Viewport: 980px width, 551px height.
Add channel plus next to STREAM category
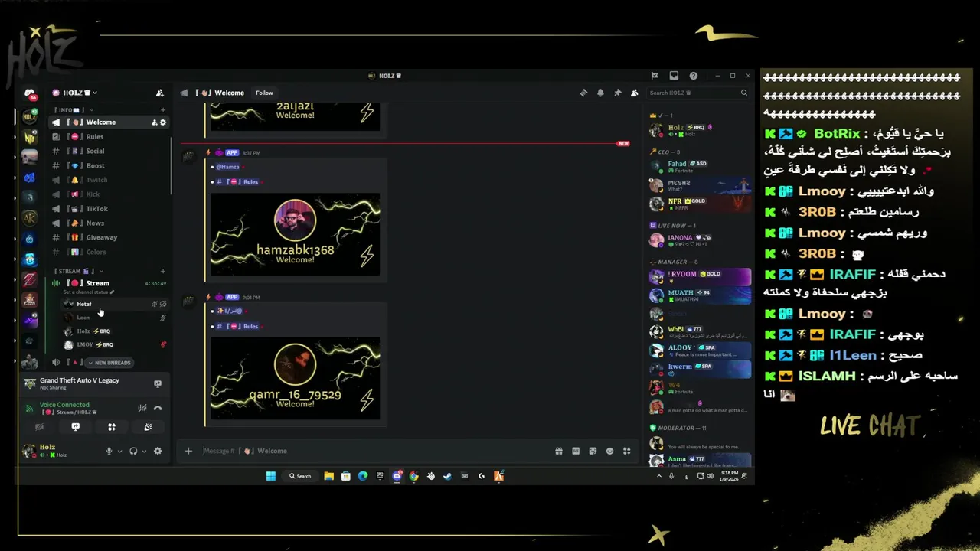[x=163, y=271]
